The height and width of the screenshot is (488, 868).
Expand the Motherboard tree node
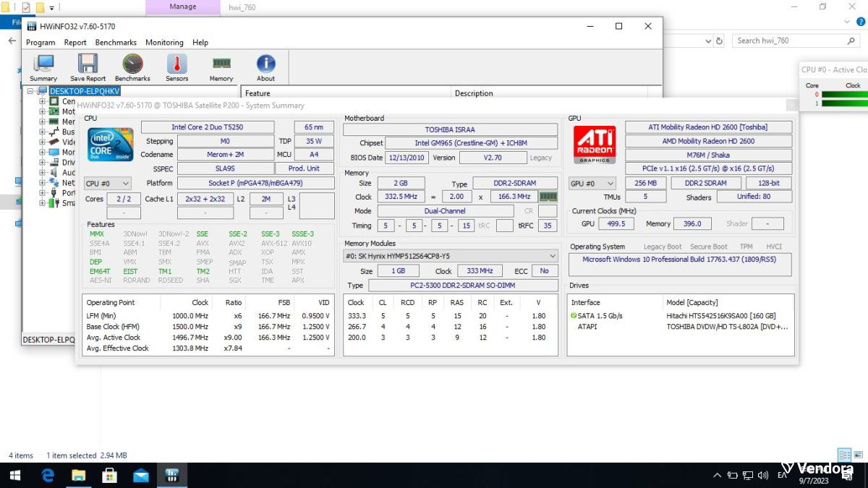point(42,111)
